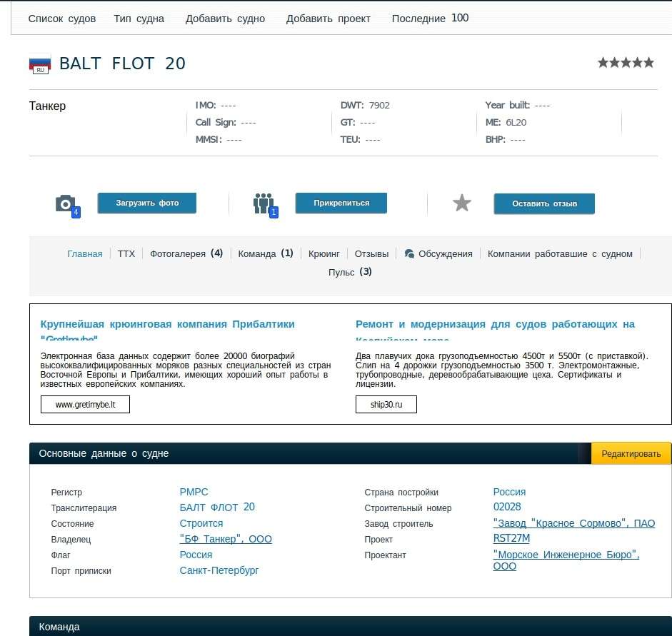Open the Фотогалерея (4) tab

click(x=186, y=253)
